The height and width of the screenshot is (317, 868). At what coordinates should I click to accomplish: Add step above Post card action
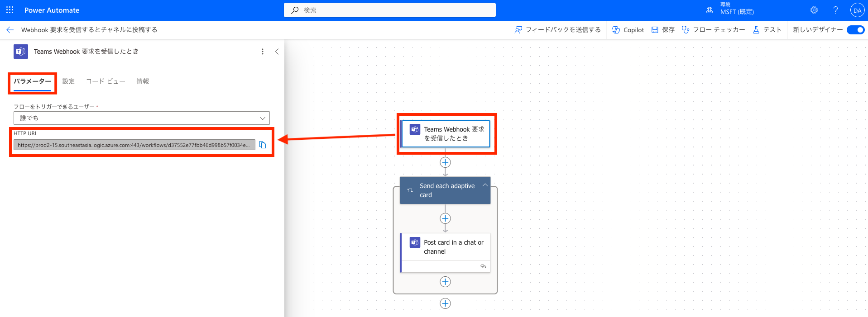click(x=446, y=218)
